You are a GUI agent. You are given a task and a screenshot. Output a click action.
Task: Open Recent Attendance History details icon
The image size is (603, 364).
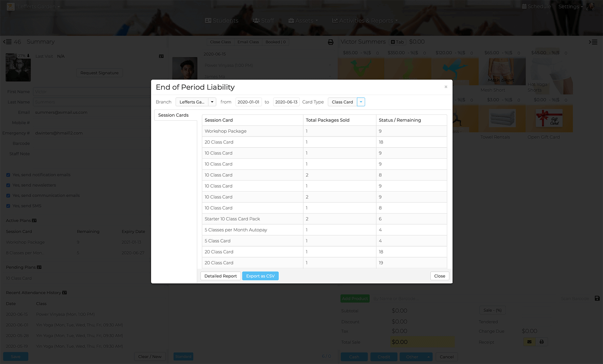[x=65, y=293]
